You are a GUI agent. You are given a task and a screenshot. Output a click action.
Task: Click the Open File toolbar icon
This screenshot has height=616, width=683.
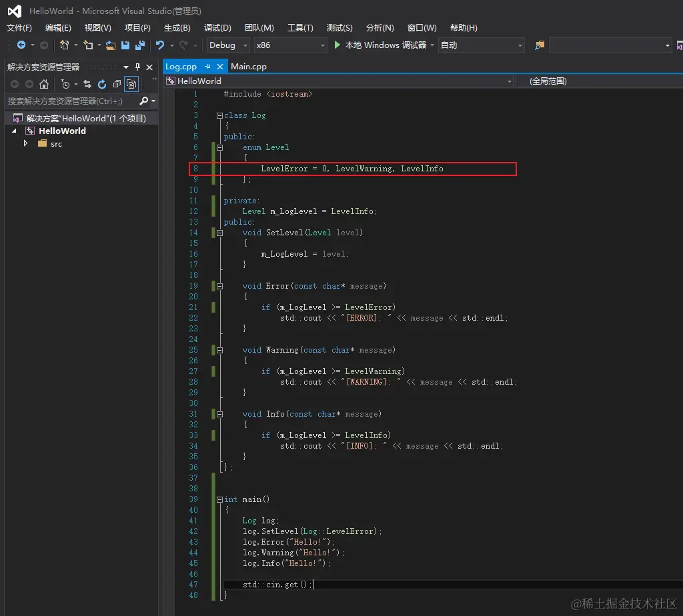tap(111, 45)
